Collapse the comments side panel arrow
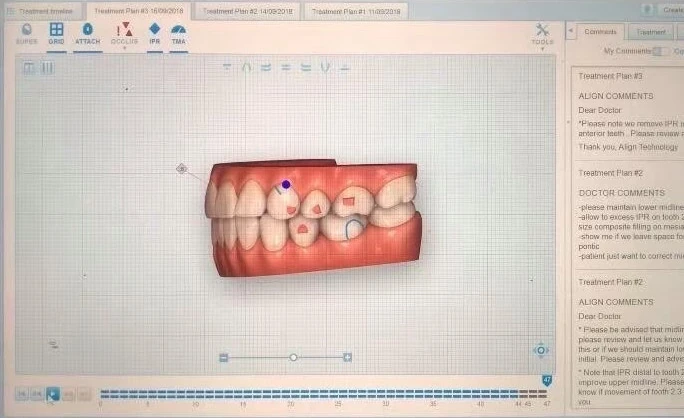The width and height of the screenshot is (684, 418). point(570,32)
